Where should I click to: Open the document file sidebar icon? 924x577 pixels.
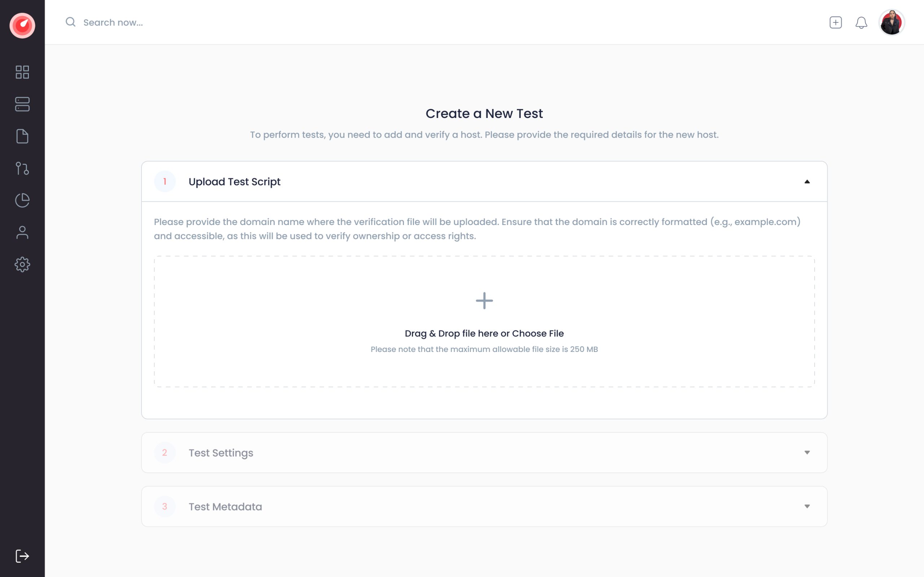point(22,136)
